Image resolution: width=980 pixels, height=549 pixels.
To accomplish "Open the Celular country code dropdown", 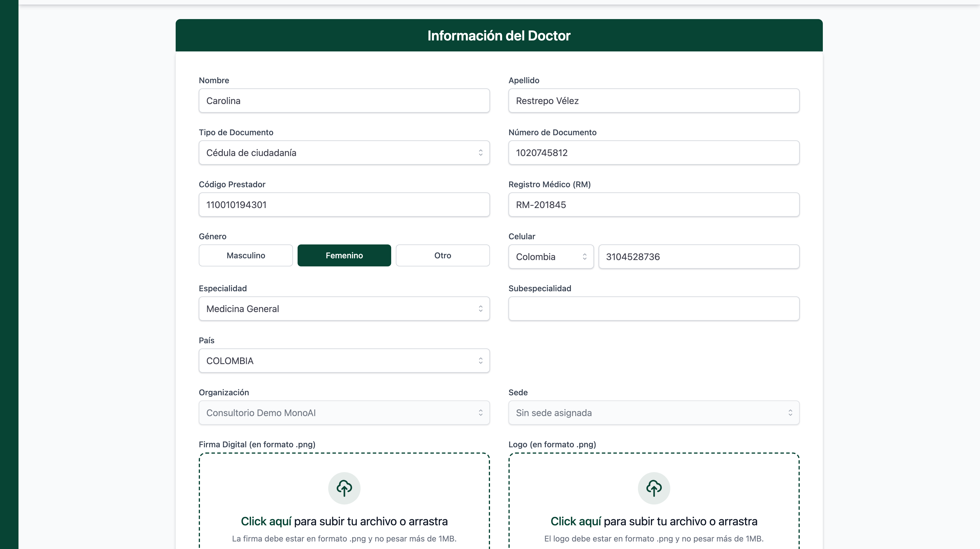I will tap(551, 257).
